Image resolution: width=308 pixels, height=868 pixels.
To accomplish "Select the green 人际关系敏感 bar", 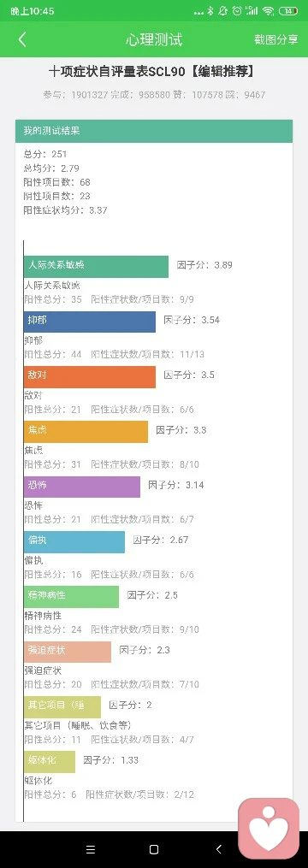I will pyautogui.click(x=96, y=266).
